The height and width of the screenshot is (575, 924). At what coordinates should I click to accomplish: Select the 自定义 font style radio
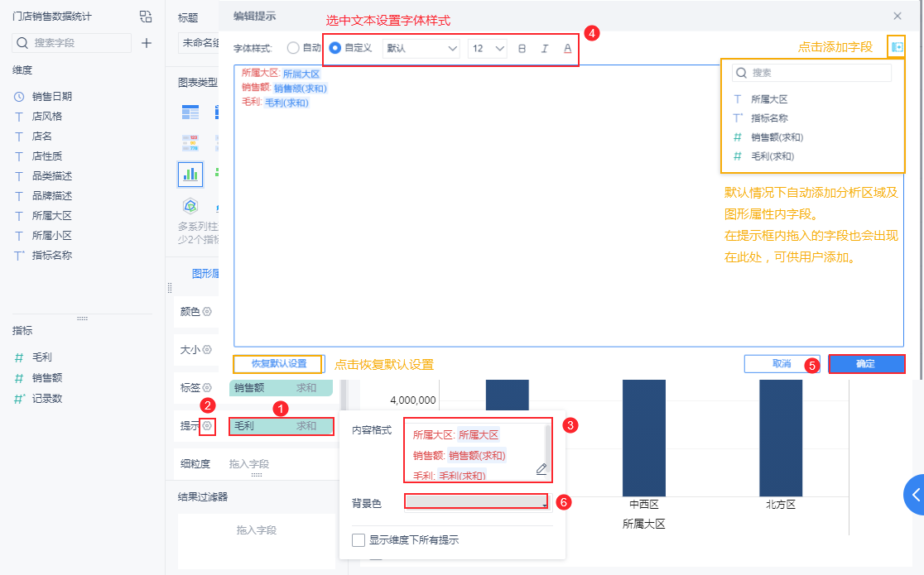tap(334, 48)
